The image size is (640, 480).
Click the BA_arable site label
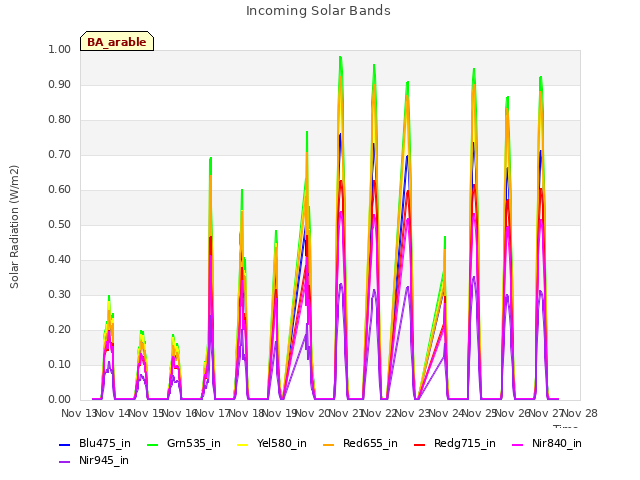click(x=117, y=42)
